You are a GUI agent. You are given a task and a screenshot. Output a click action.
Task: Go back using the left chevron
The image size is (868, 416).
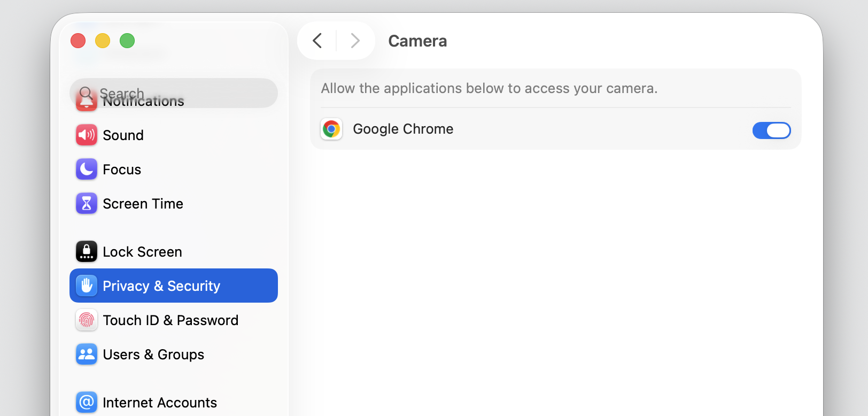tap(317, 41)
